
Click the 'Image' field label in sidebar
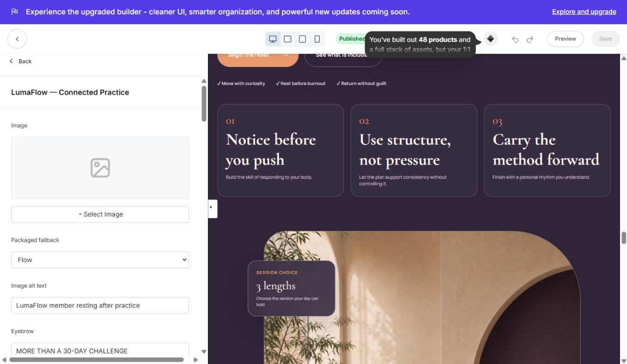(19, 126)
